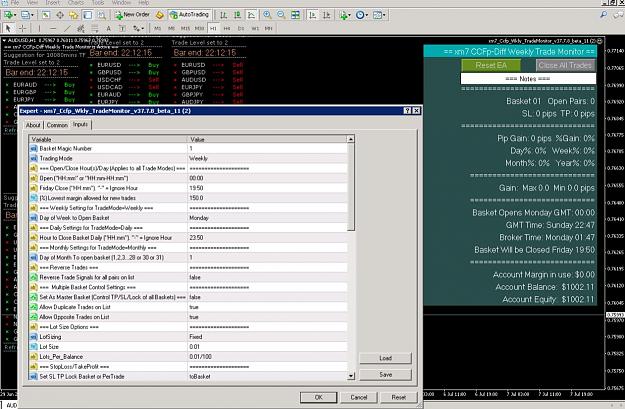Open the indicators list dropdown
625x409 pixels.
pyautogui.click(x=350, y=15)
